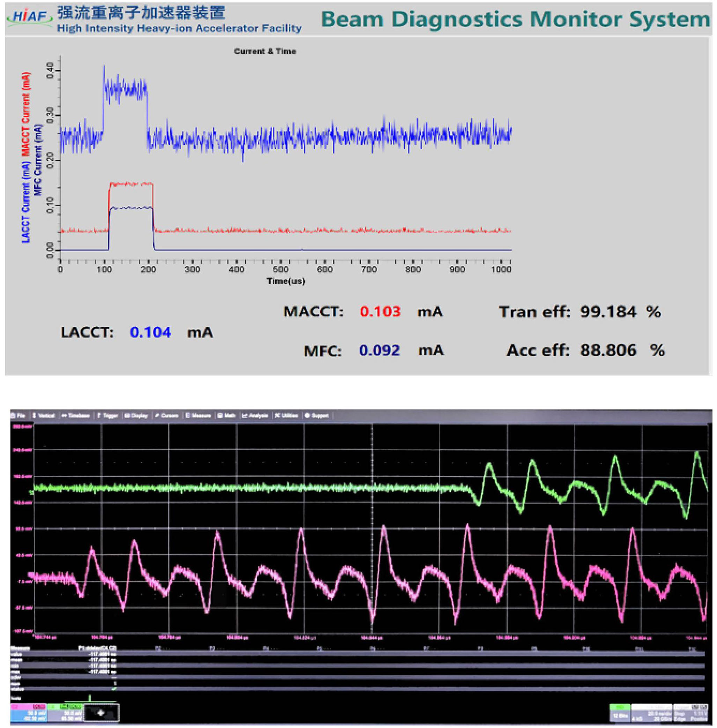Open the Trigger descriptor box at bottom right
Image resolution: width=717 pixels, height=728 pixels.
click(692, 713)
